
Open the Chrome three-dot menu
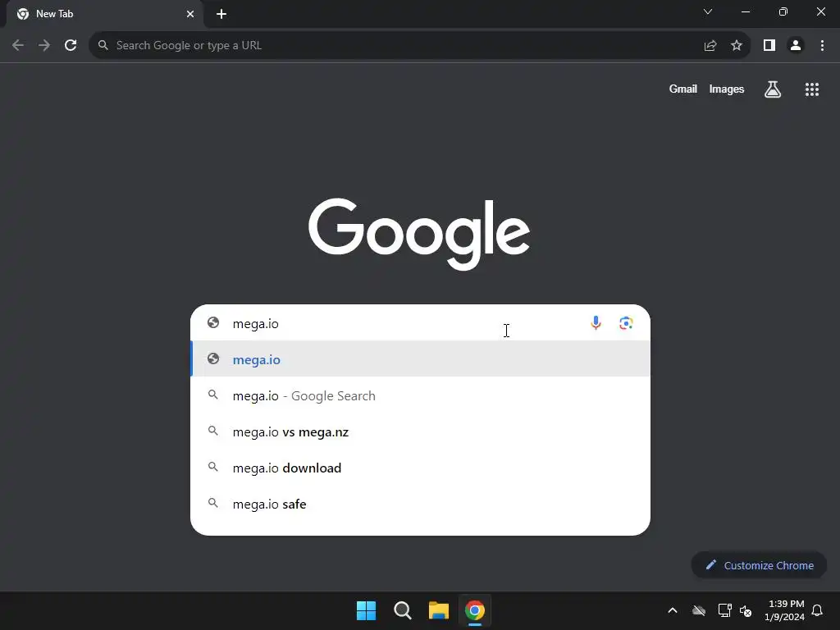822,46
